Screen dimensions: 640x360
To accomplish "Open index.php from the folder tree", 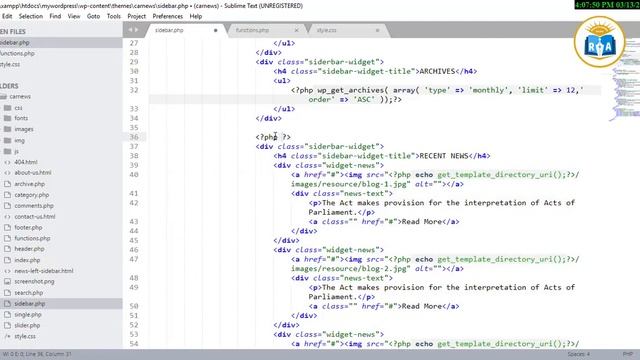I will 27,260.
